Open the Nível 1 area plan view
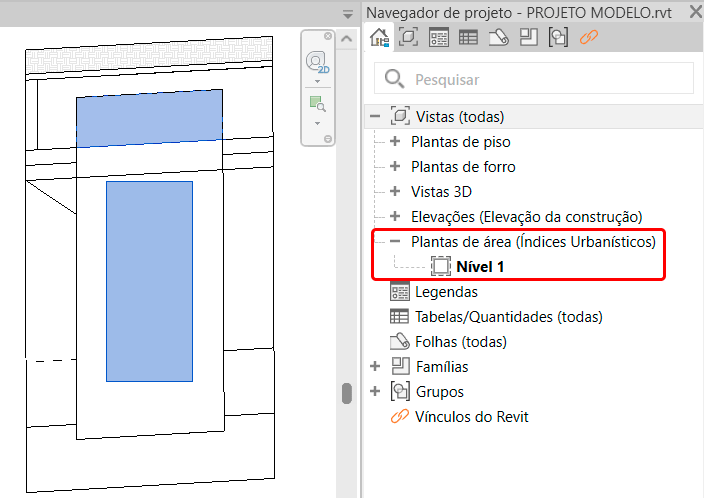 480,267
